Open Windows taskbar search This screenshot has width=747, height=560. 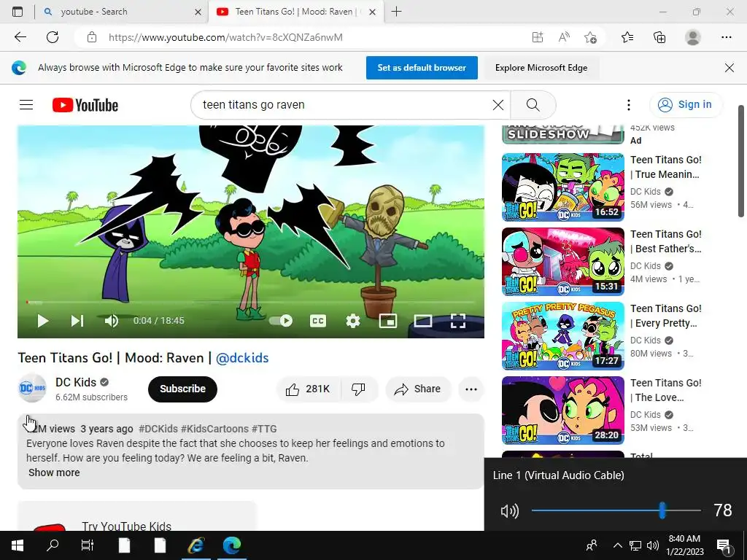53,545
